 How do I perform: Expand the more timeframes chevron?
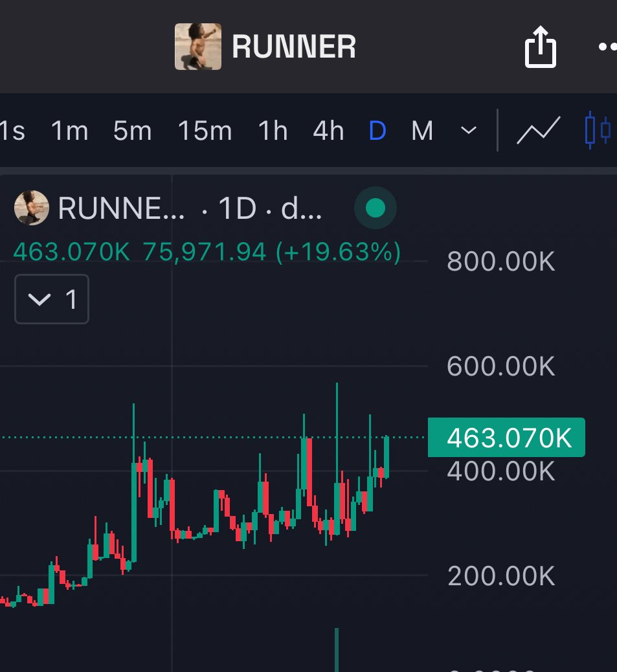pyautogui.click(x=468, y=130)
